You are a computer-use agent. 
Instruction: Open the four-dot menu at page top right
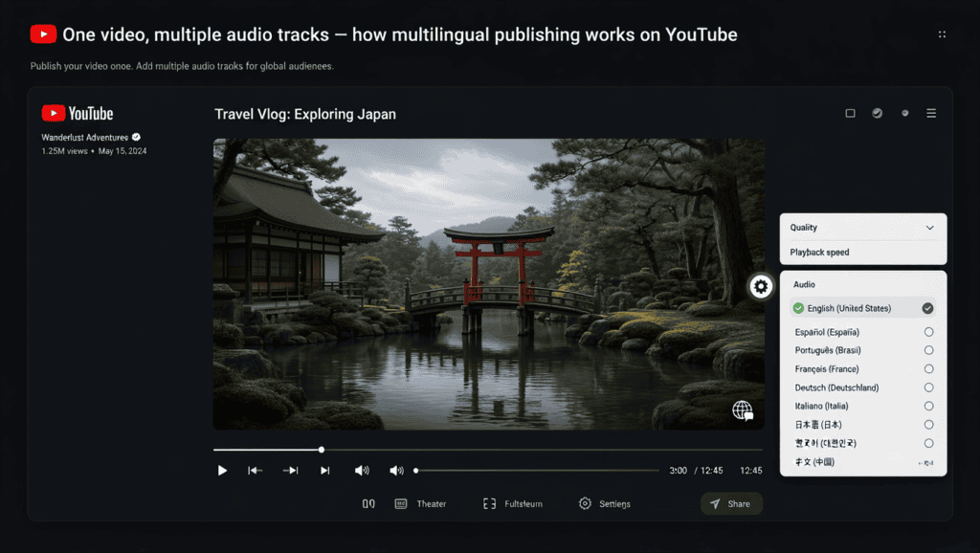pyautogui.click(x=942, y=34)
